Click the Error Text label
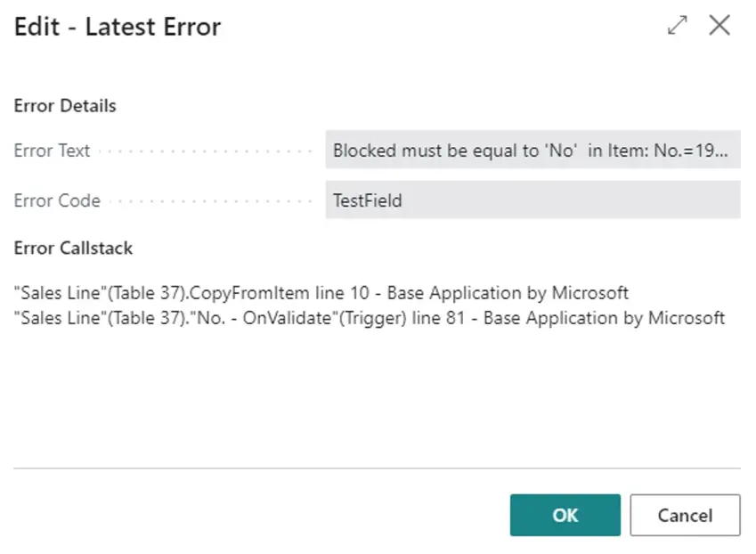756x554 pixels. [x=52, y=151]
